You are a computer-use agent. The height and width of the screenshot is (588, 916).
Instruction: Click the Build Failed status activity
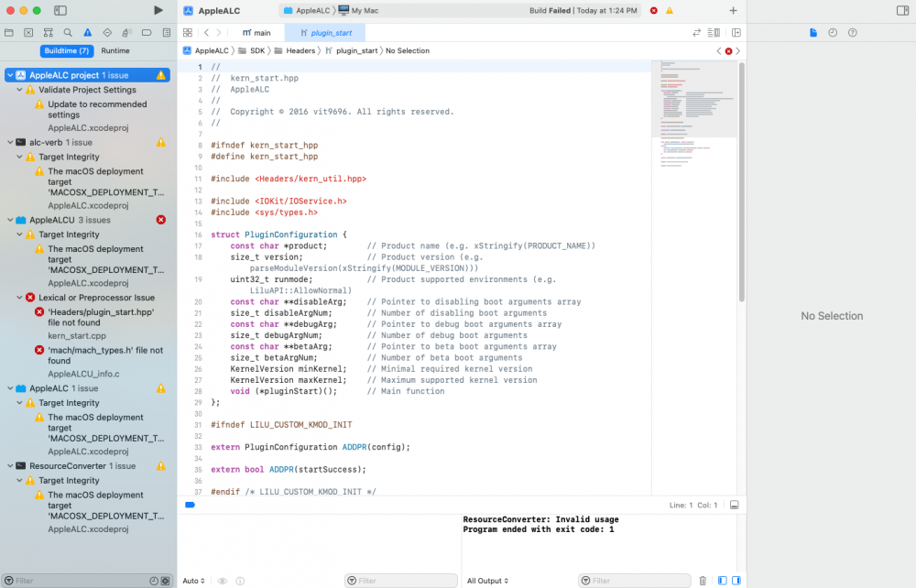coord(583,10)
